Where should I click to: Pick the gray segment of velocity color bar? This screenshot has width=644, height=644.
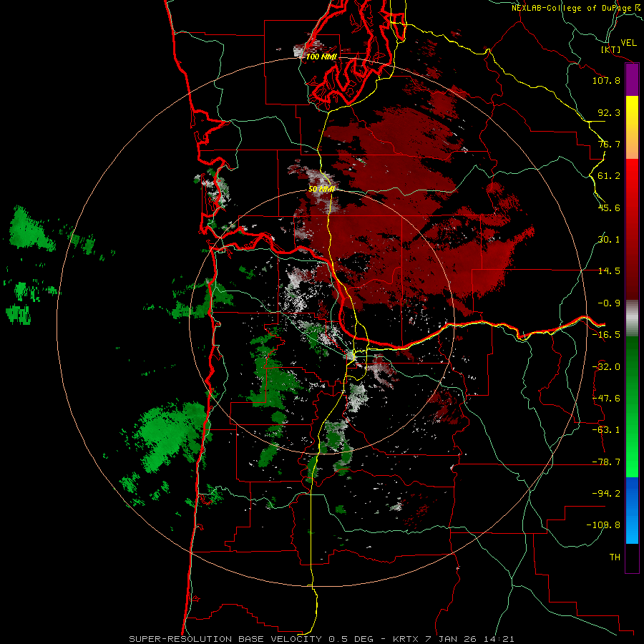632,316
